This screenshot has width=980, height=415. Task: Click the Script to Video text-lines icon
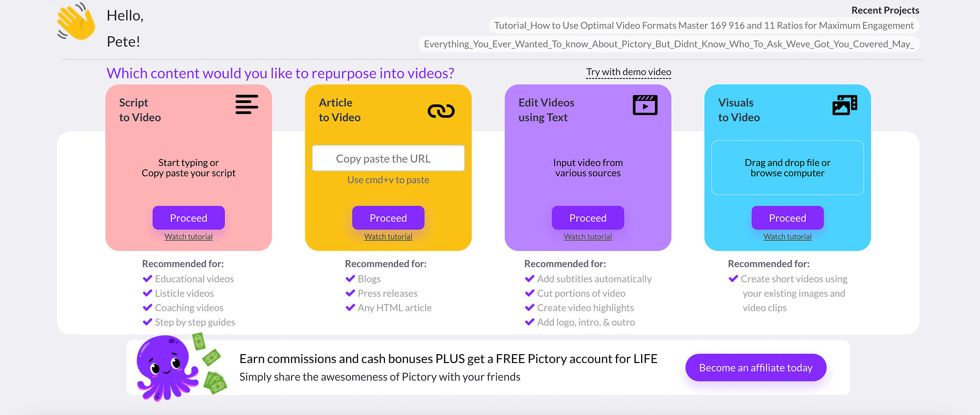point(246,104)
